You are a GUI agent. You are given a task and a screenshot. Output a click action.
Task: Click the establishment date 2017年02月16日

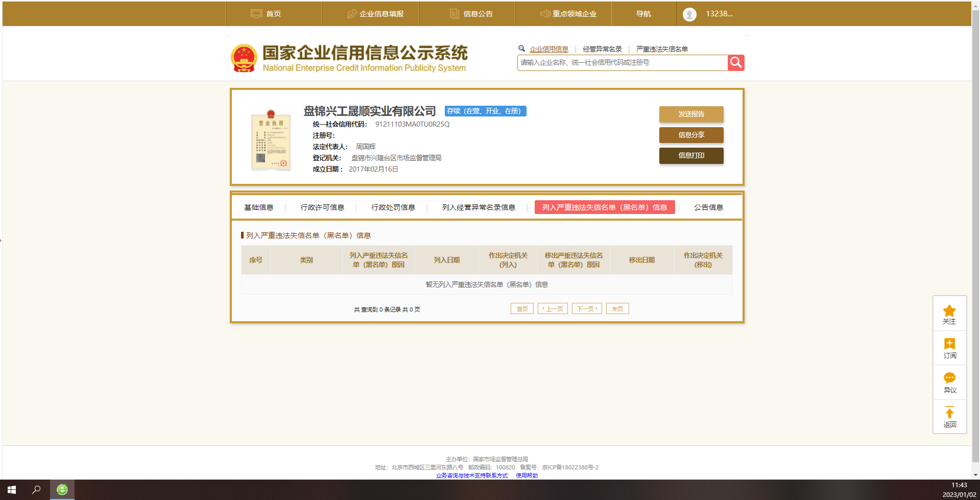point(373,170)
